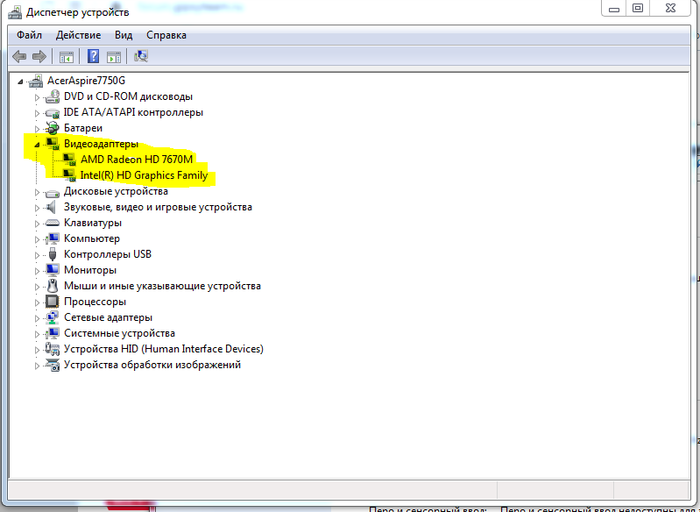The width and height of the screenshot is (700, 512).
Task: Expand Звуковые, видео и игровые устройства node
Action: point(38,208)
